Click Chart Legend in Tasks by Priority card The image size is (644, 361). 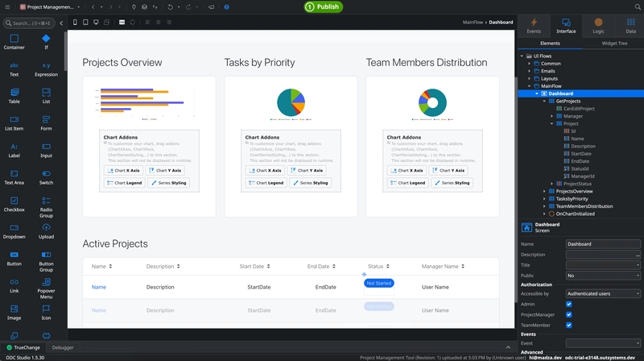266,183
